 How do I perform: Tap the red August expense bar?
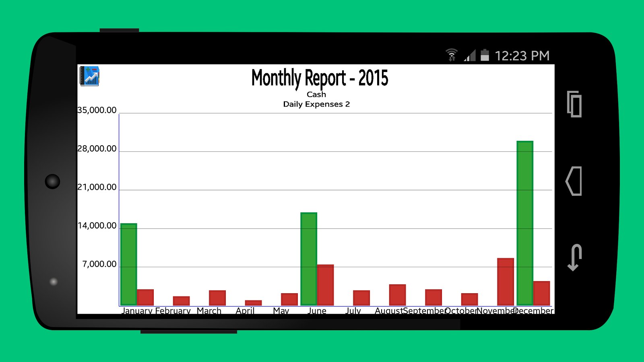tap(397, 295)
